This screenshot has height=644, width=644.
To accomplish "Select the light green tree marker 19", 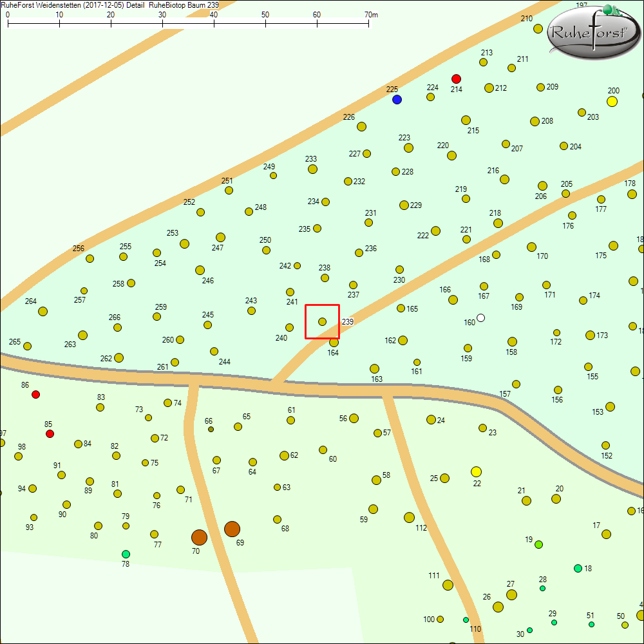I will 538,544.
